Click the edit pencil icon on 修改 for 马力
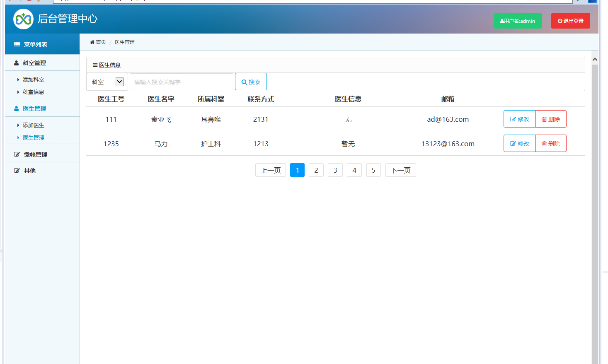The height and width of the screenshot is (364, 608). 513,143
